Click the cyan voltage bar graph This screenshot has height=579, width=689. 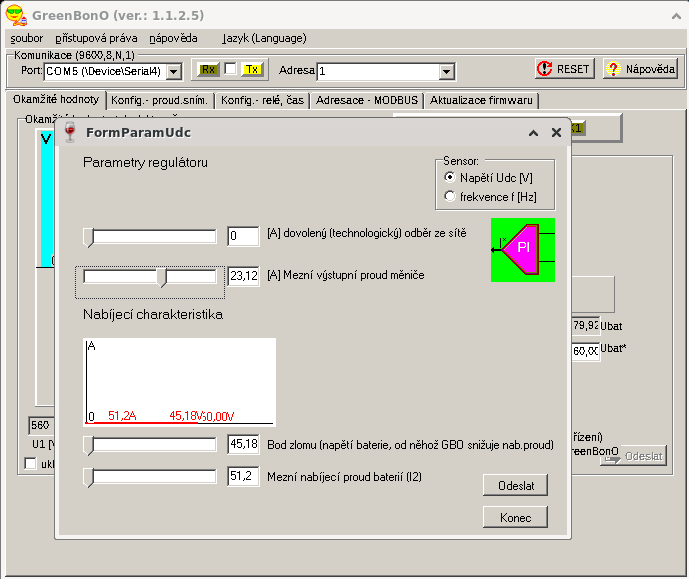click(47, 199)
